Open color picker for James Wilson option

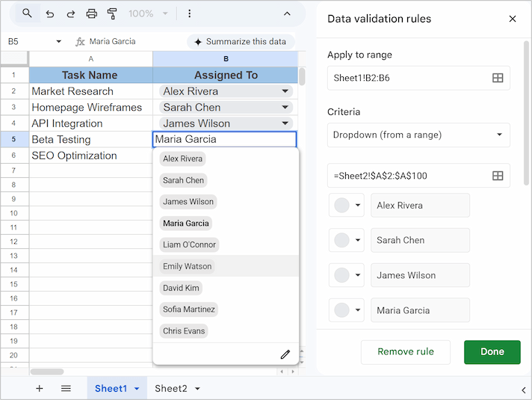347,275
